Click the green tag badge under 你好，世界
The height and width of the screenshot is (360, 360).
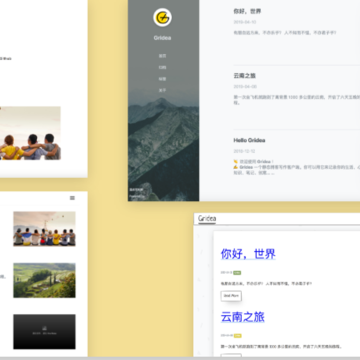coord(237,273)
